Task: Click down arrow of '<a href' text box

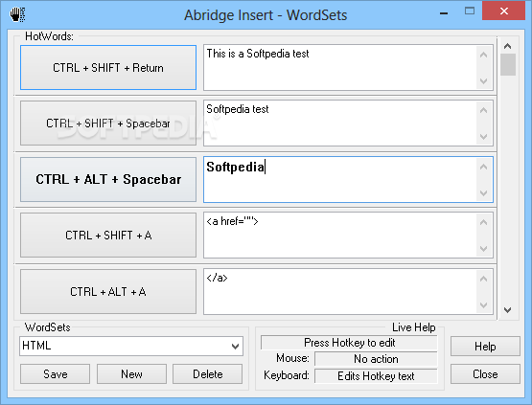Action: (x=484, y=248)
